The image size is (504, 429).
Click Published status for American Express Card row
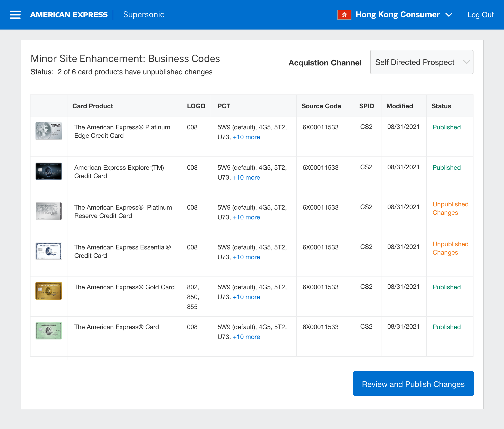click(447, 327)
